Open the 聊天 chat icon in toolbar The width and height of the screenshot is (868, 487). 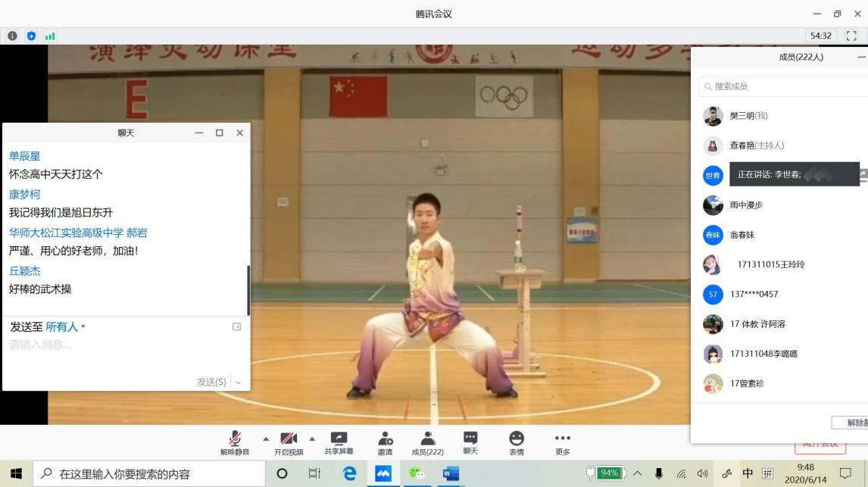(x=470, y=443)
